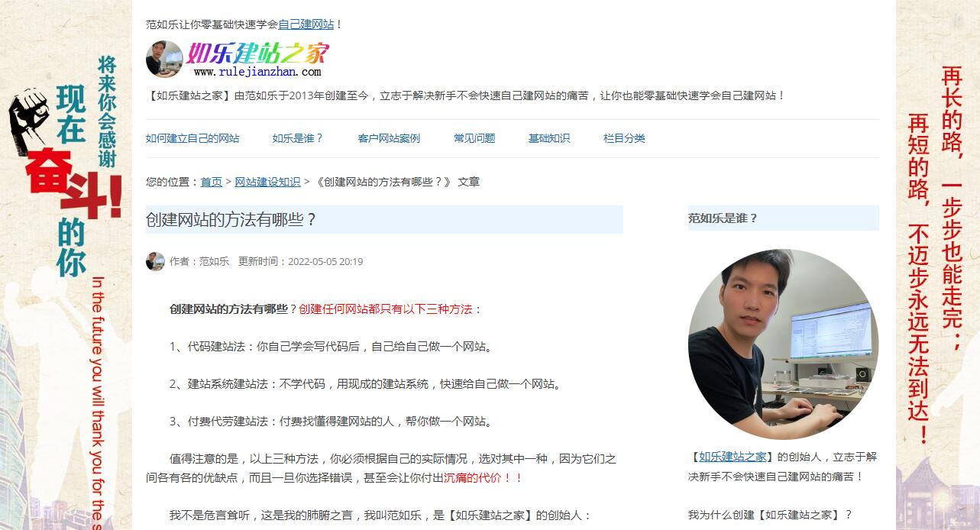Click the 如乐建站之家 colorful logo

[258, 53]
